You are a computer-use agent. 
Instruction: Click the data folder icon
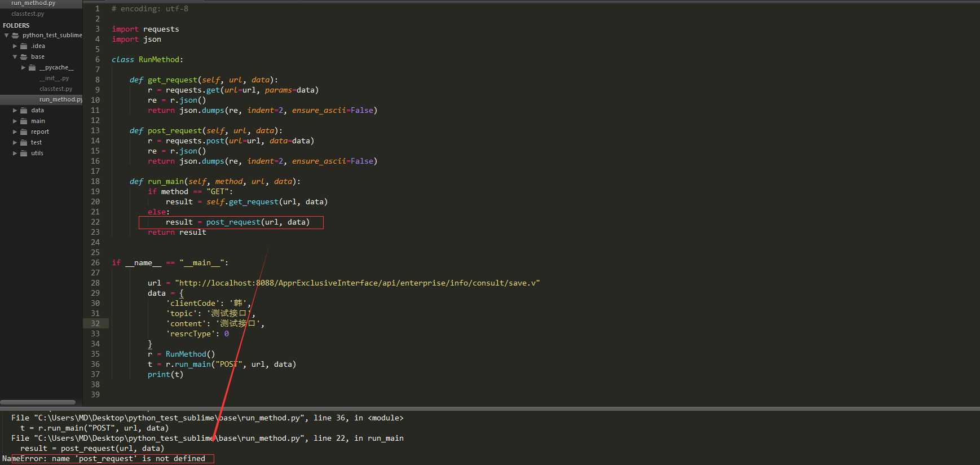(x=24, y=111)
